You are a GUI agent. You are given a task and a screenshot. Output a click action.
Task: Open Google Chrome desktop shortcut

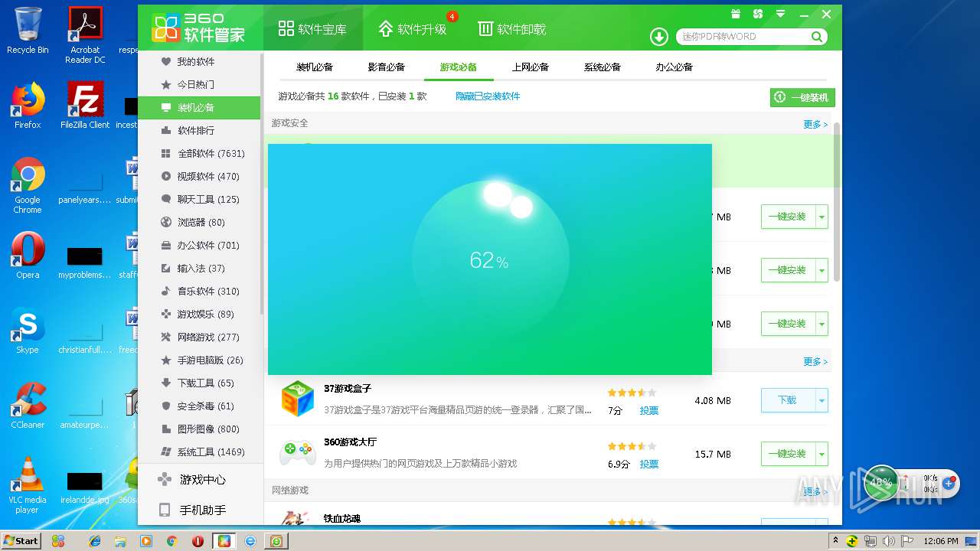click(28, 186)
